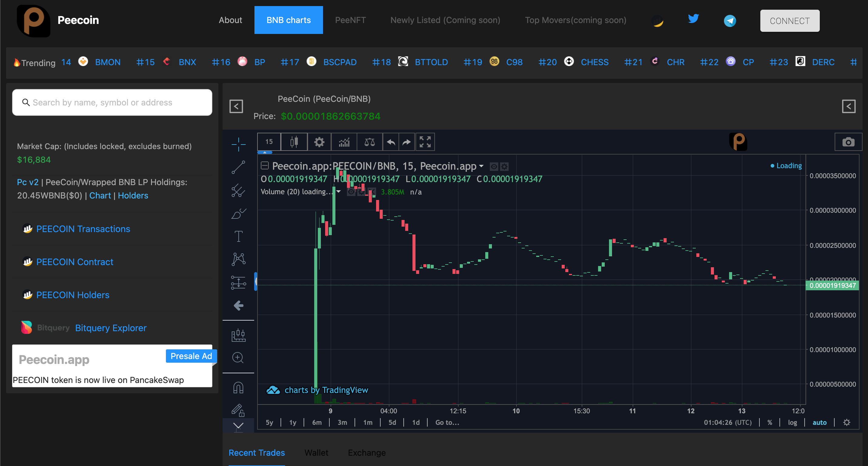Open PEECOIN Holders link
Image resolution: width=868 pixels, height=466 pixels.
coord(73,295)
